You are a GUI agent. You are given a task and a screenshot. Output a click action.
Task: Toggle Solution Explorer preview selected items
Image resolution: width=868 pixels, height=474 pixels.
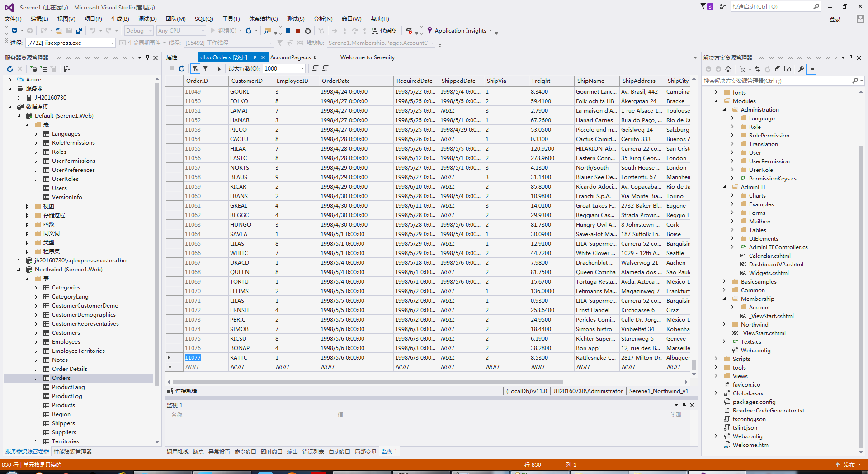(x=811, y=69)
